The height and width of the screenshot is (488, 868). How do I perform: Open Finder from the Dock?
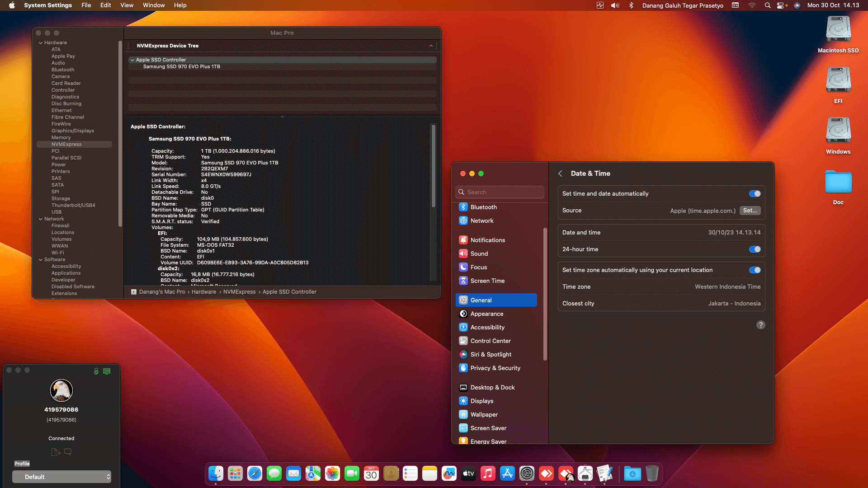coord(216,474)
